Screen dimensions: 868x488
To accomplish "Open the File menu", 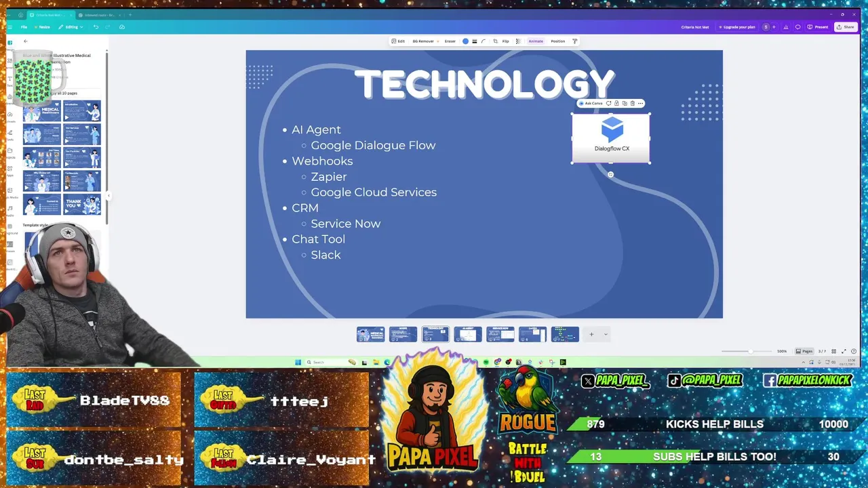I will click(24, 27).
